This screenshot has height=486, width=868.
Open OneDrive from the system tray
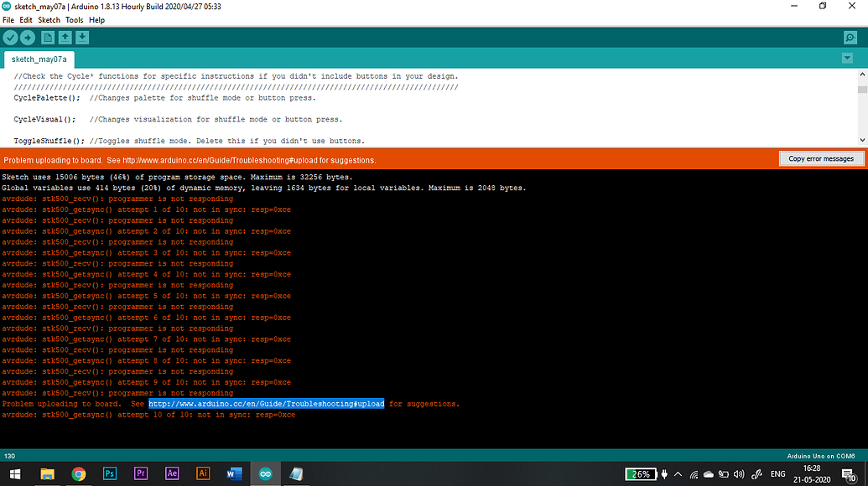(x=709, y=473)
